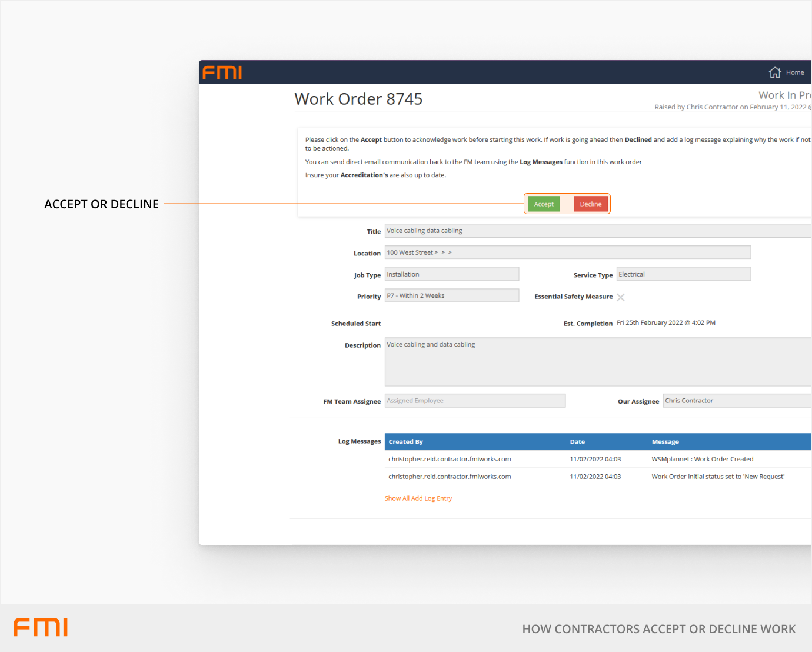Image resolution: width=812 pixels, height=652 pixels.
Task: Click inside the Description text area
Action: tap(597, 362)
